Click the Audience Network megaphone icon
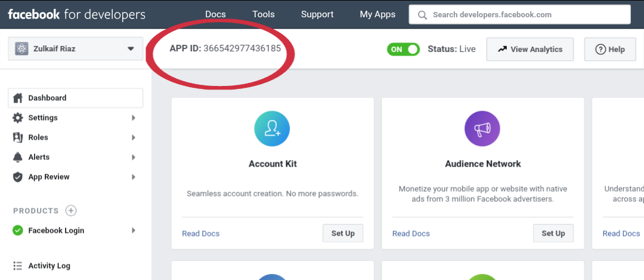Viewport: 644px width, 280px height. click(482, 128)
